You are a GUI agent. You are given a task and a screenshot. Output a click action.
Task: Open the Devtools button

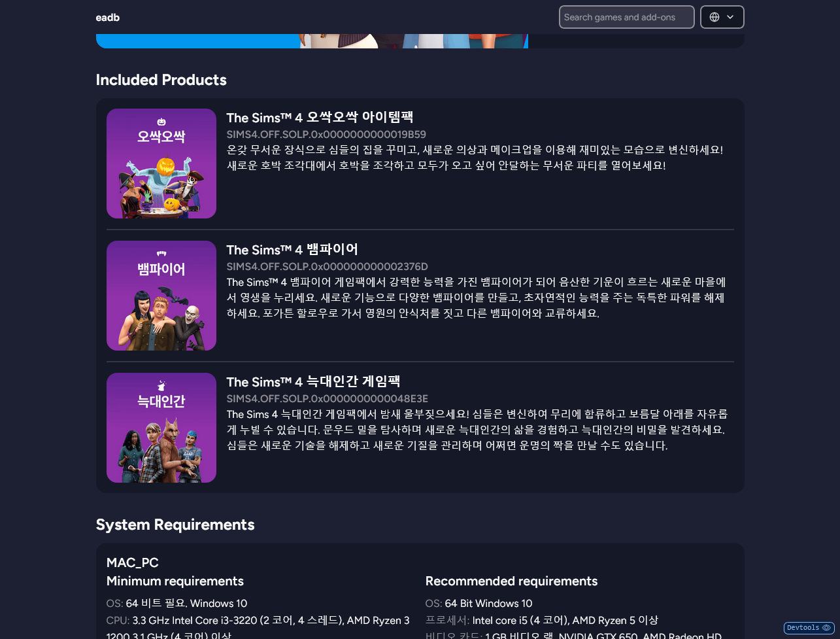pos(803,628)
